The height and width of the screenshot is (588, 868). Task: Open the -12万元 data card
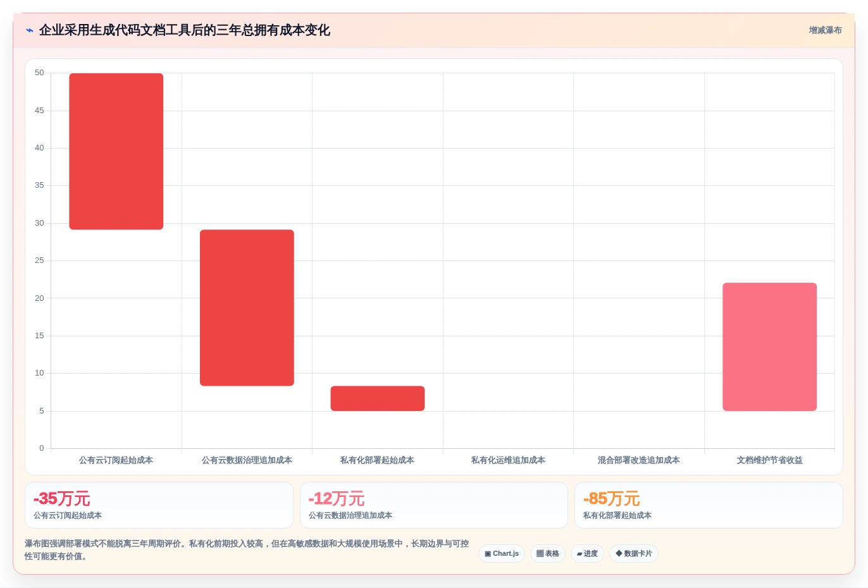[x=433, y=505]
